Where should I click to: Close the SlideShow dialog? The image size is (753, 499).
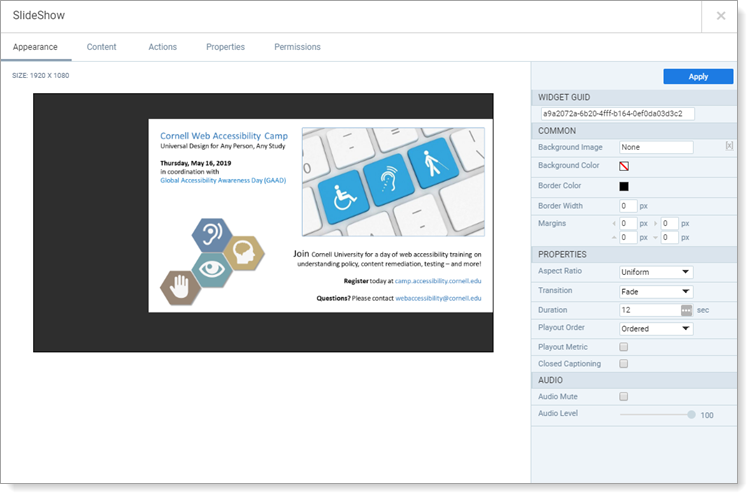[720, 16]
